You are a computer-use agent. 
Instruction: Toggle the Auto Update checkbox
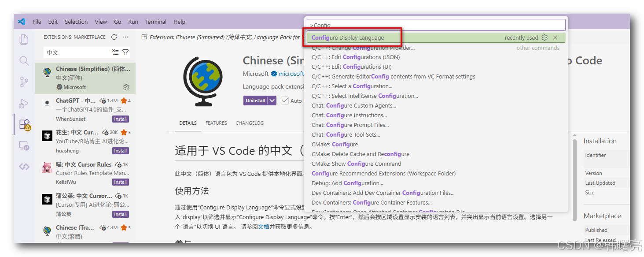coord(285,101)
